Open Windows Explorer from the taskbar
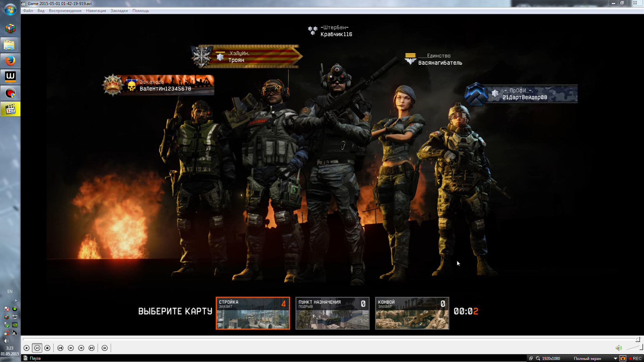This screenshot has width=644, height=362. (10, 45)
